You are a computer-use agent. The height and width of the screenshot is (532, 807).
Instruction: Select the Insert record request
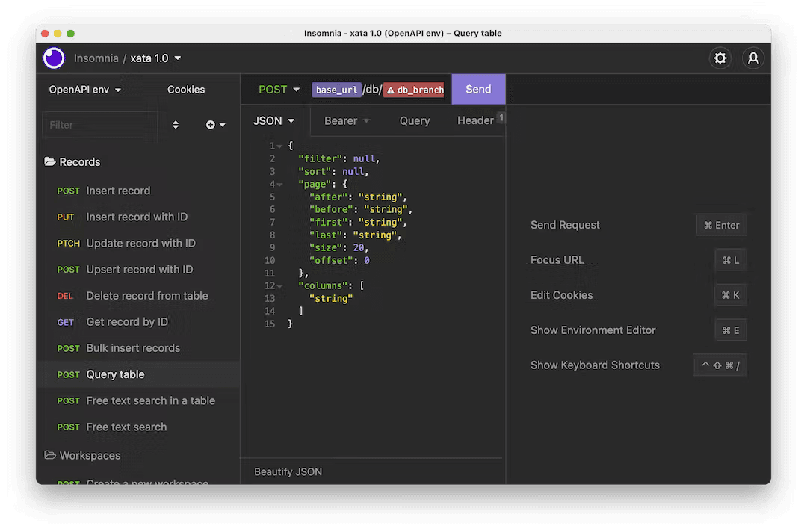(x=138, y=191)
